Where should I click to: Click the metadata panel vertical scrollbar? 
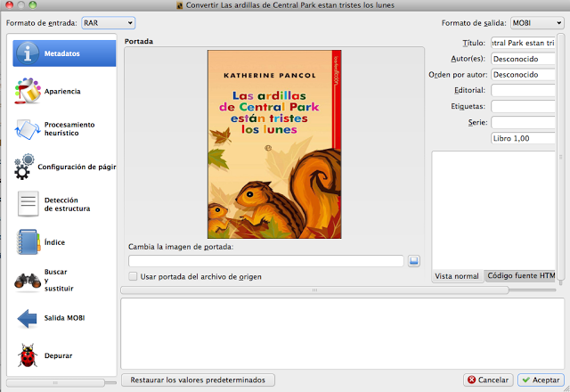pyautogui.click(x=561, y=158)
